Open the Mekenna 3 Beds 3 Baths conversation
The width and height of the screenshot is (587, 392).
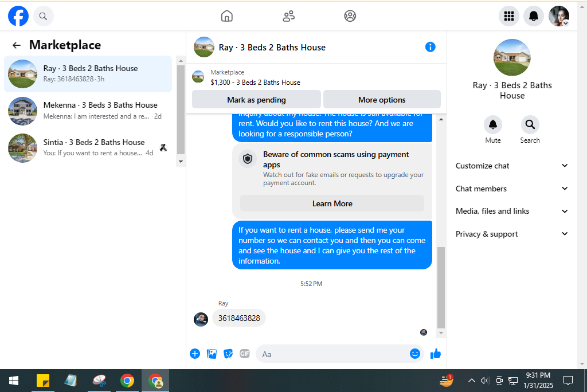88,111
